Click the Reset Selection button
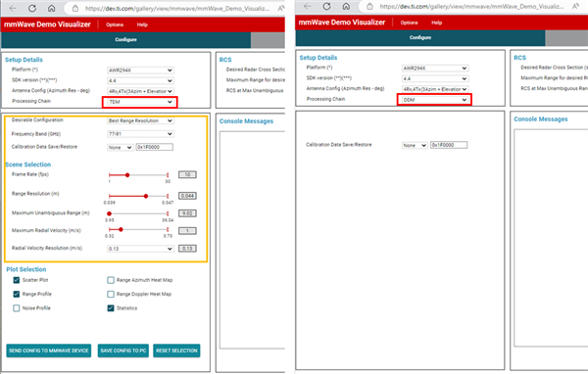The width and height of the screenshot is (588, 374). (176, 351)
